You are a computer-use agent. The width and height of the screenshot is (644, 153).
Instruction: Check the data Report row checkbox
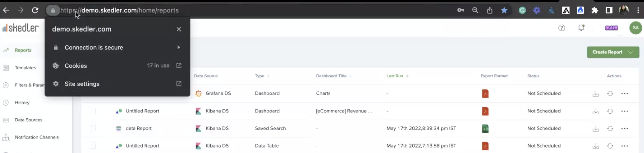point(93,128)
